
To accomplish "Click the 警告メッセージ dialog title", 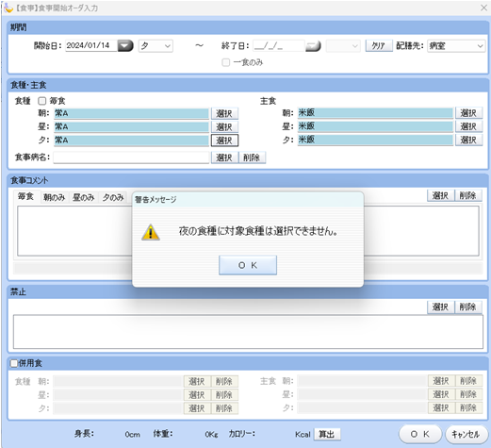I will coord(155,200).
